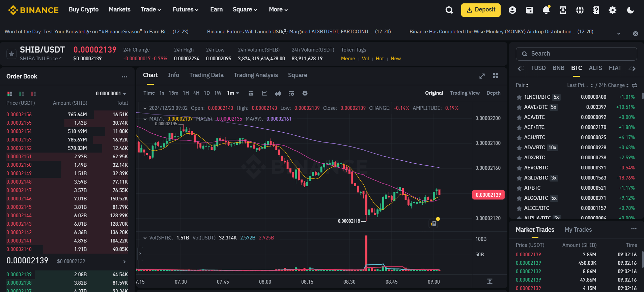Viewport: 644px width, 292px height.
Task: Select ALTS market tab
Action: point(595,68)
